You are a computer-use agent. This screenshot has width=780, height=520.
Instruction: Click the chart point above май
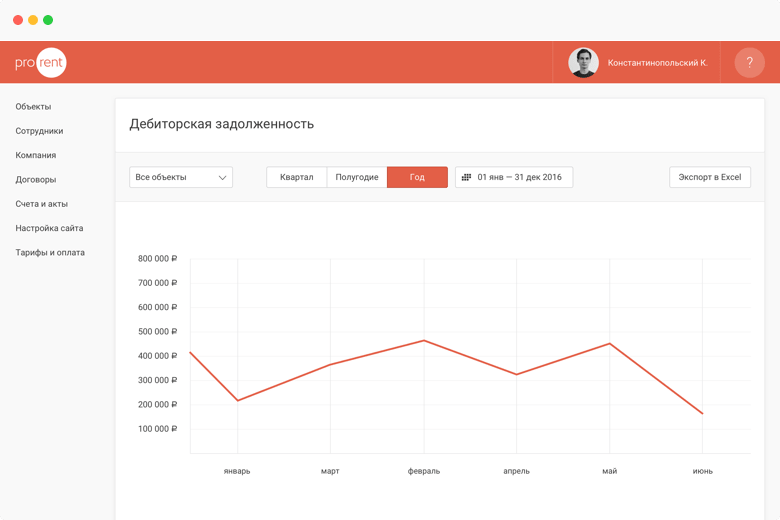(x=610, y=343)
